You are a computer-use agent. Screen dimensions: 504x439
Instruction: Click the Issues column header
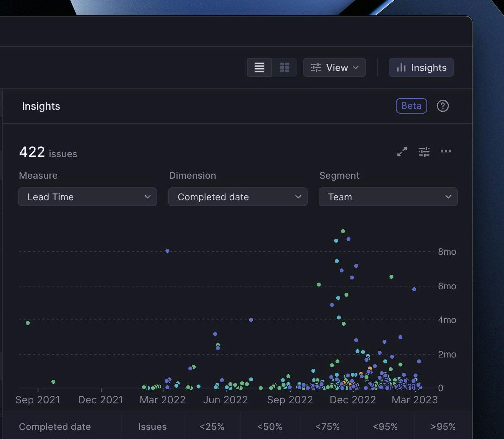(152, 427)
